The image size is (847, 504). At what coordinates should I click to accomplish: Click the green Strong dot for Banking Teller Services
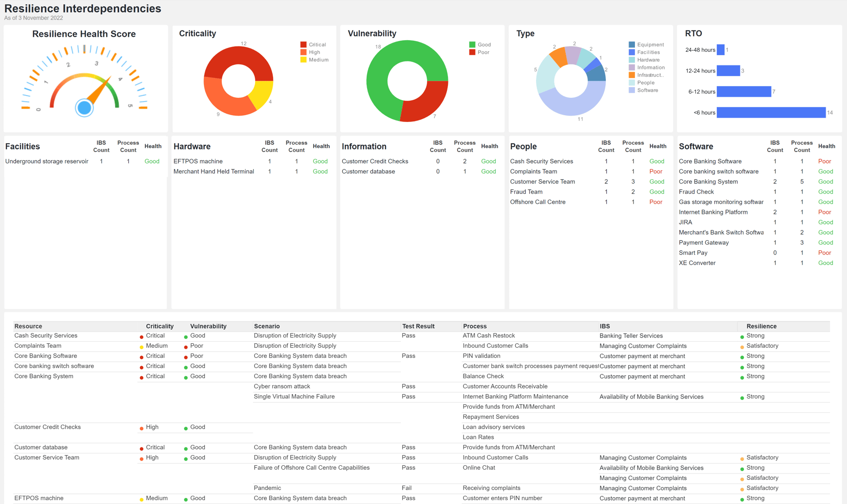pos(742,336)
